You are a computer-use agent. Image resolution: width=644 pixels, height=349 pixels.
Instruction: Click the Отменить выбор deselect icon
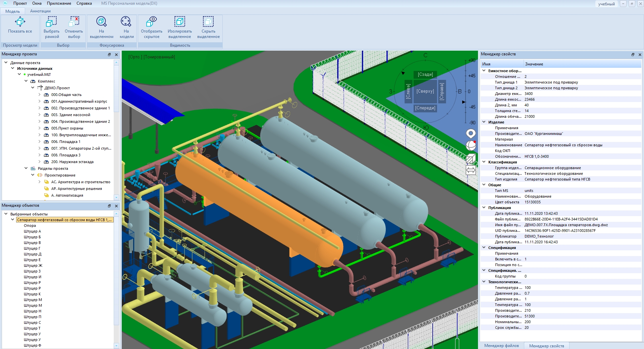[x=74, y=22]
